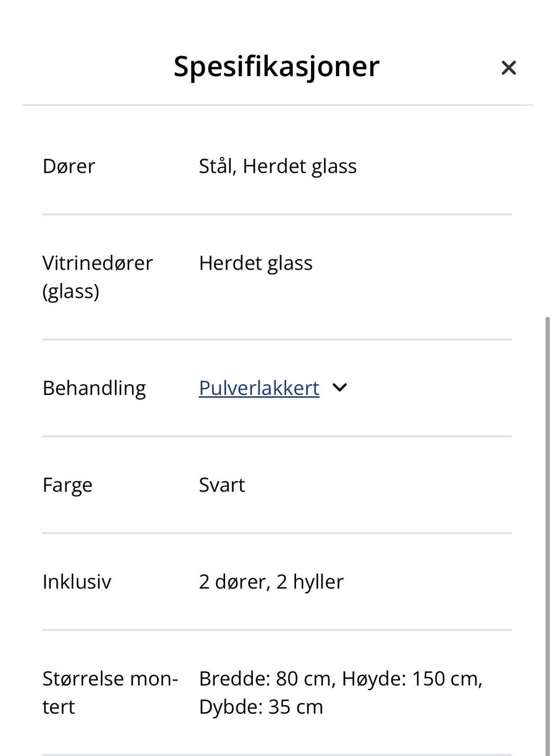Select the 2 dører, 2 hyller text
Image resolution: width=554 pixels, height=756 pixels.
click(x=271, y=582)
